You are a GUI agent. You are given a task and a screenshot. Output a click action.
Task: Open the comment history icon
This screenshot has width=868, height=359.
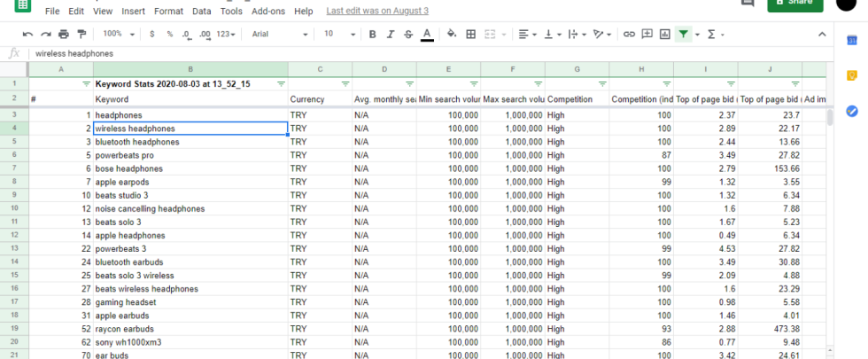point(748,4)
